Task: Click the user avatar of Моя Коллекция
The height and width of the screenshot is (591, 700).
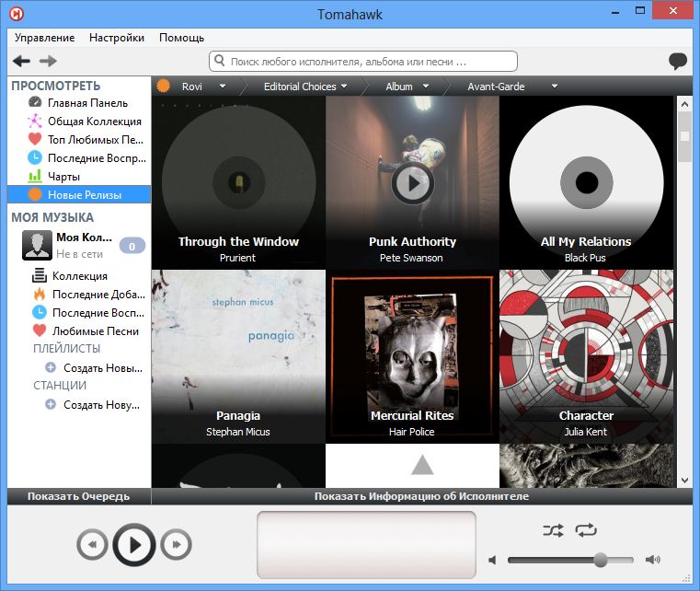Action: point(37,245)
